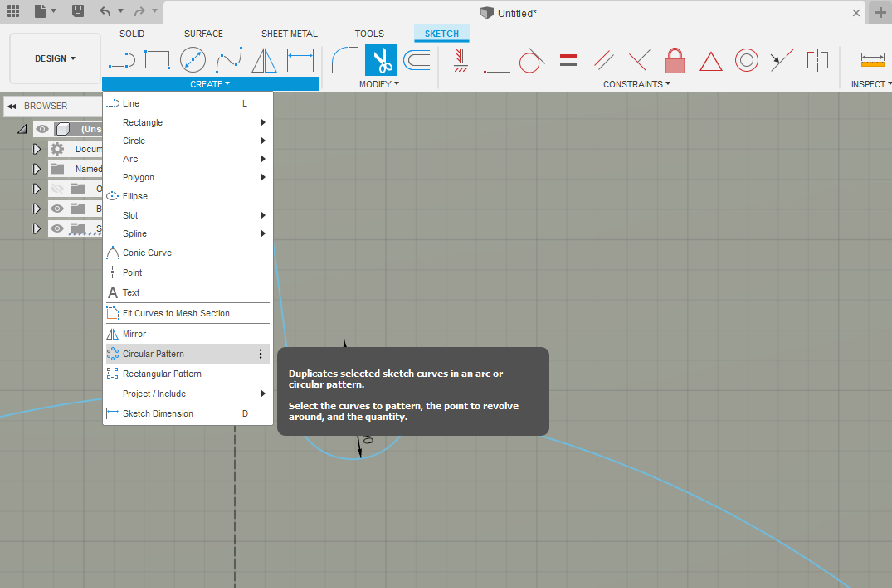Hide the Sketches folder eye icon
The height and width of the screenshot is (588, 892).
(x=57, y=228)
